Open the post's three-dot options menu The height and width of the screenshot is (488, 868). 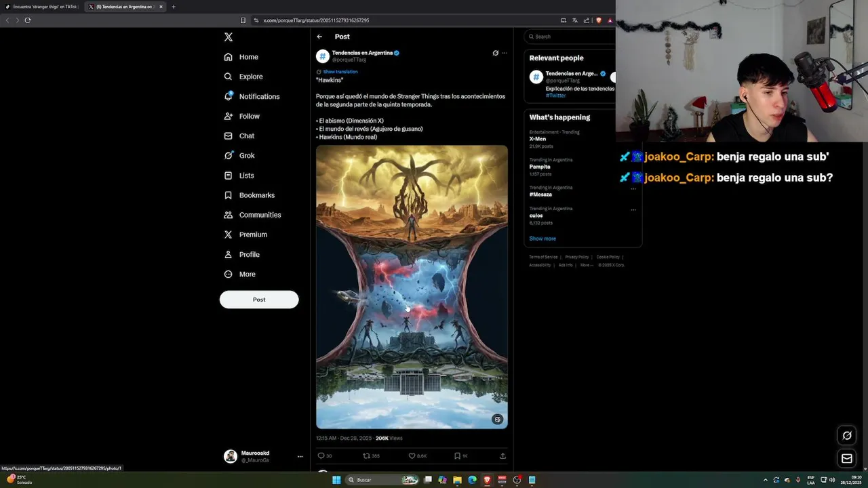point(505,53)
